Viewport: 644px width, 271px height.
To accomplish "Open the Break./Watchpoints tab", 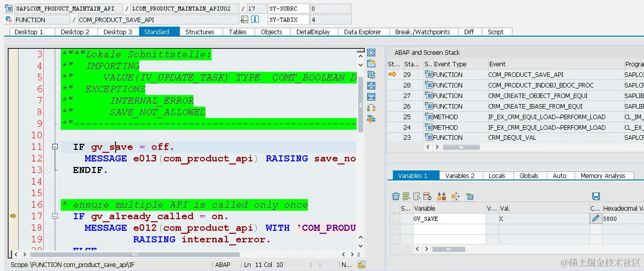I will pos(422,32).
